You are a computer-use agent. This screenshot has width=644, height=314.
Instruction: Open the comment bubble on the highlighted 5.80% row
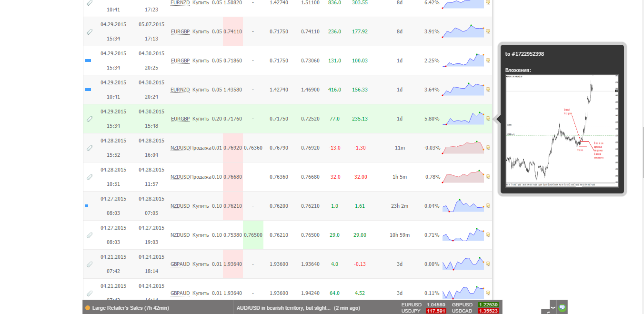point(488,119)
